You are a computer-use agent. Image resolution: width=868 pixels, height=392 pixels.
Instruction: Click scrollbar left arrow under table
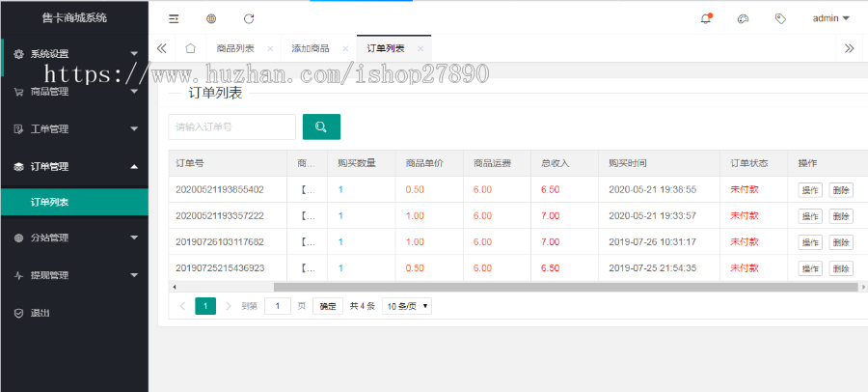point(175,287)
